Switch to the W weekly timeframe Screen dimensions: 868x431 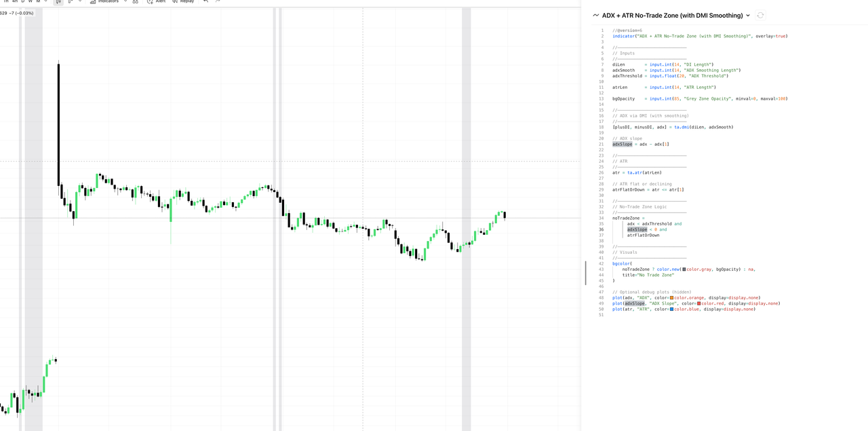click(30, 1)
